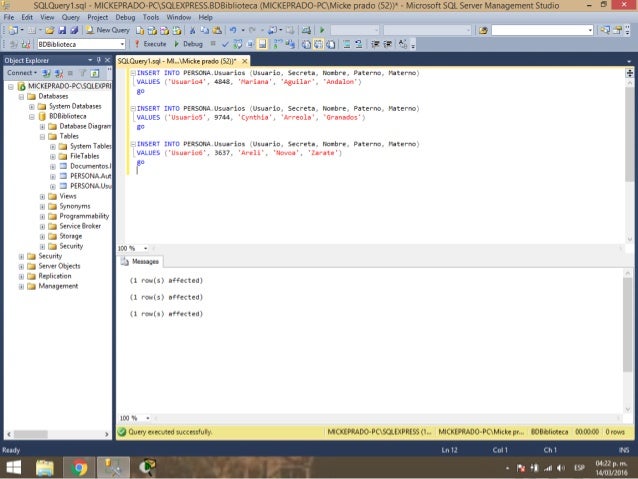The image size is (638, 479).
Task: Open a file with the Open File icon
Action: click(50, 30)
